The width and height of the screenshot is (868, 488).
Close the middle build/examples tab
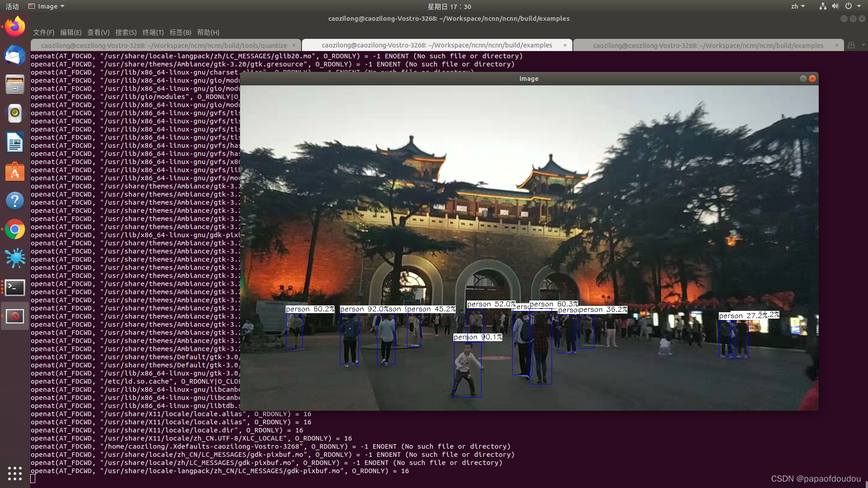565,45
